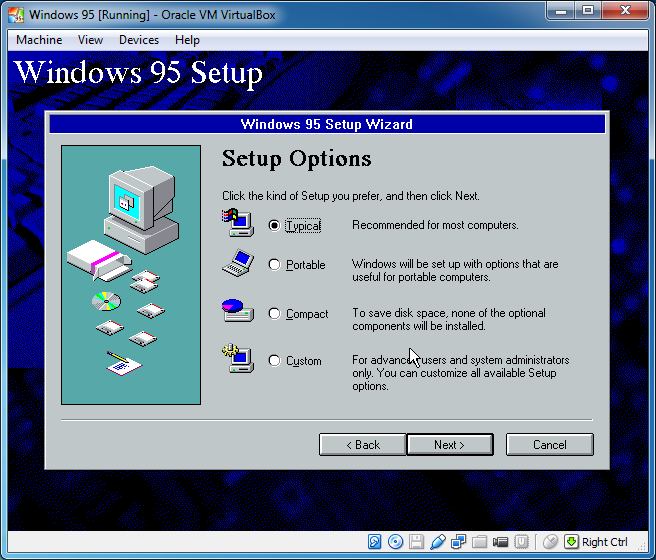This screenshot has width=656, height=560.
Task: Click the 'Windows 95 Setup Wizard' title bar
Action: coord(327,124)
